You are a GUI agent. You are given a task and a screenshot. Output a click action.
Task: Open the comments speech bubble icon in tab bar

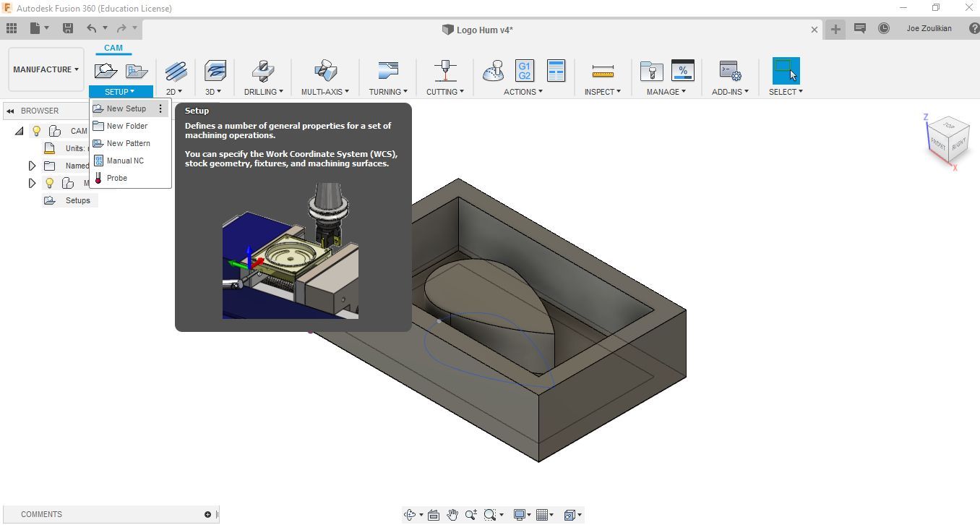pos(860,28)
